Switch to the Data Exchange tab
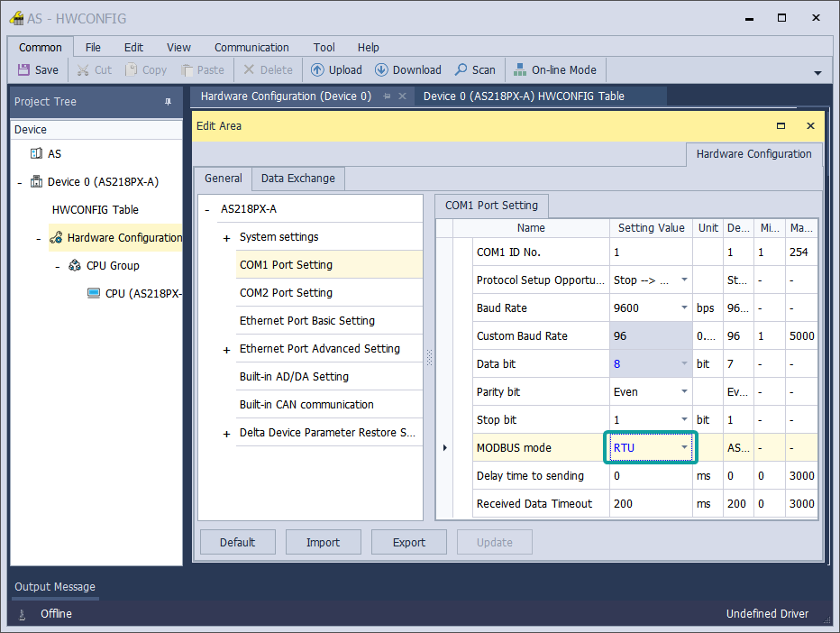The image size is (840, 633). 297,179
